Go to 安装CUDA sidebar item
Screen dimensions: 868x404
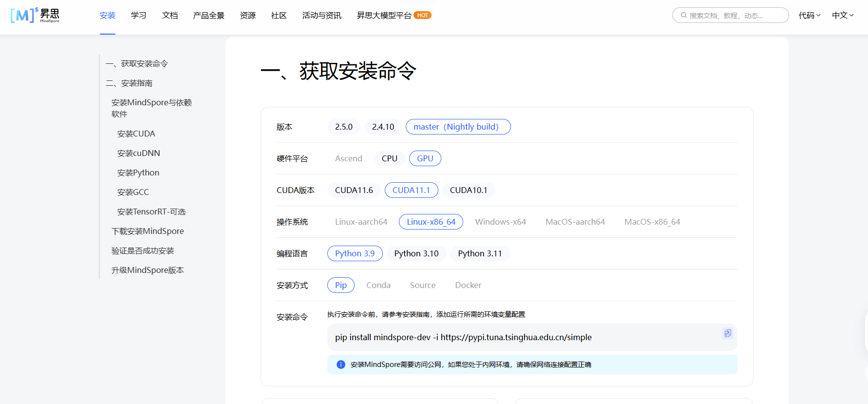136,134
